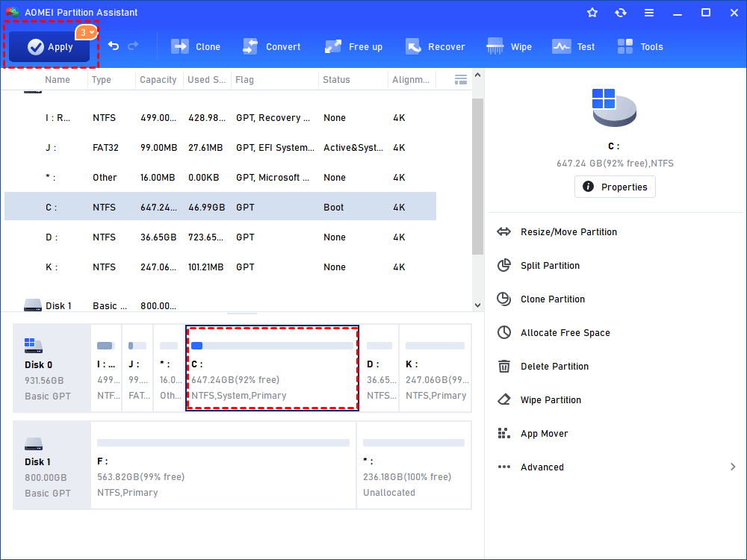This screenshot has width=747, height=560.
Task: Select the C: 647.24GB block in disk map
Action: point(272,368)
